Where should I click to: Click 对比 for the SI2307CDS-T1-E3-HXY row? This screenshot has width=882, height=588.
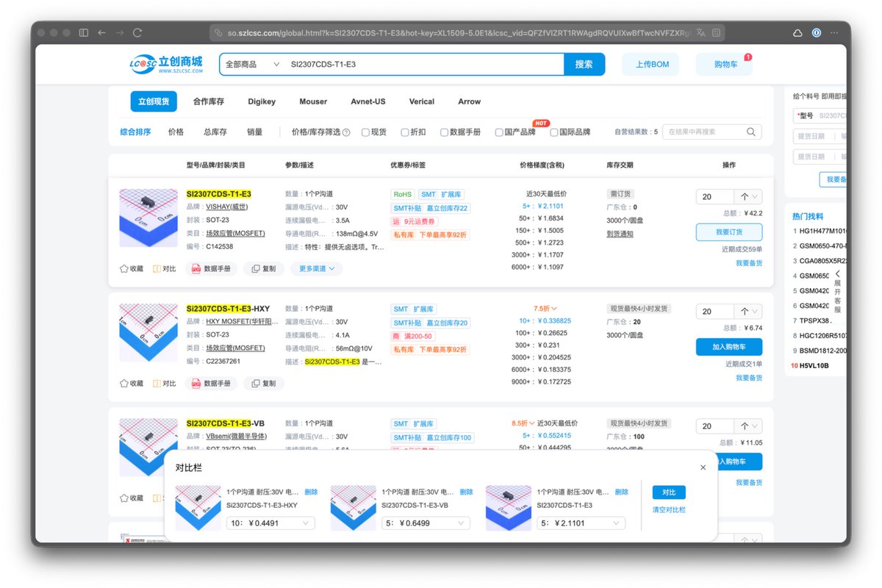pyautogui.click(x=165, y=384)
